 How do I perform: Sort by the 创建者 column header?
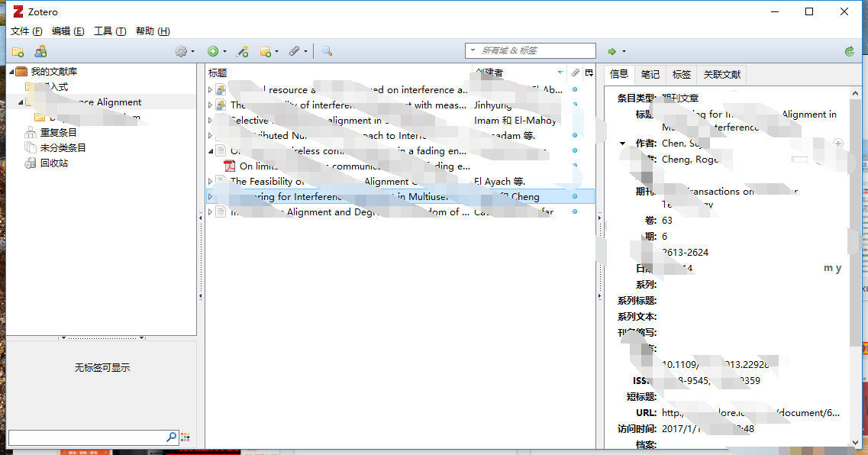tap(520, 73)
